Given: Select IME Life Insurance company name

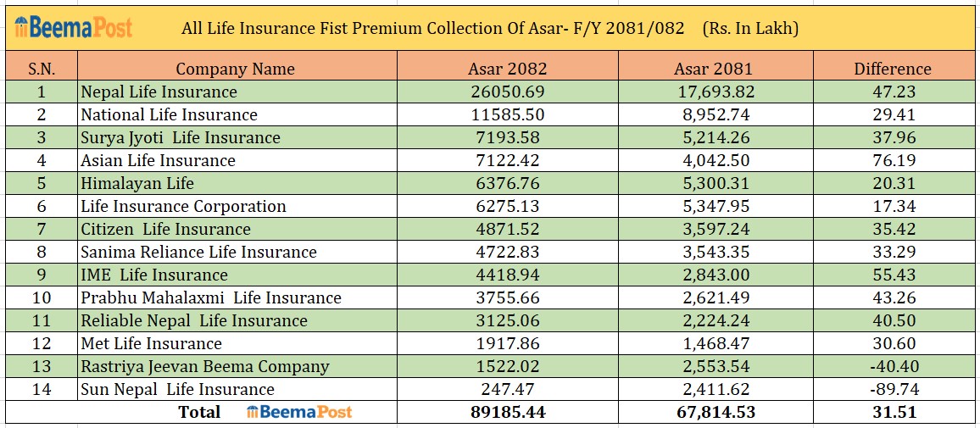Looking at the screenshot, I should 154,275.
